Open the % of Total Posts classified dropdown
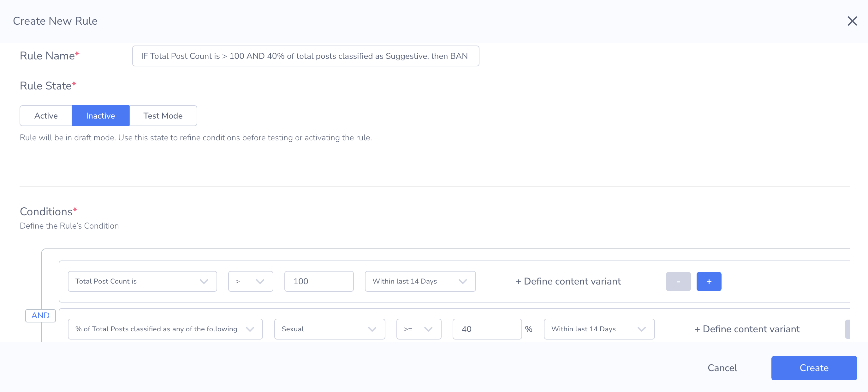The image size is (868, 392). [165, 329]
